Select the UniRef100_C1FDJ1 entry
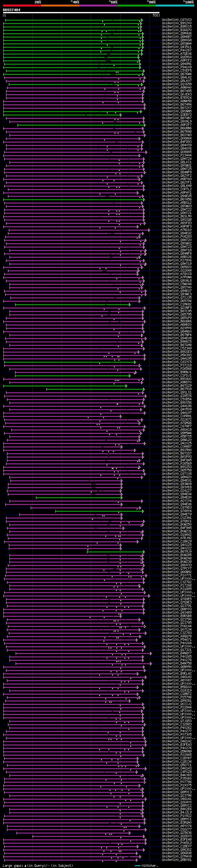Screen dimensions: 197x868 (177, 375)
